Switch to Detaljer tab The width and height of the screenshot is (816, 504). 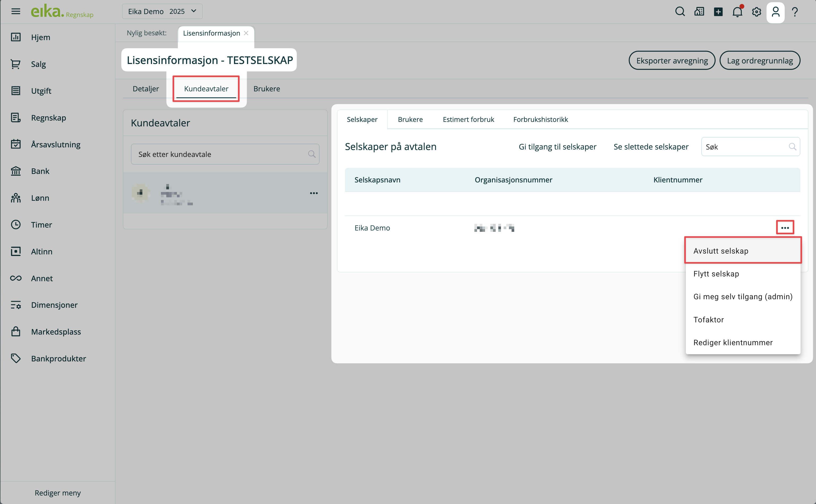(146, 89)
